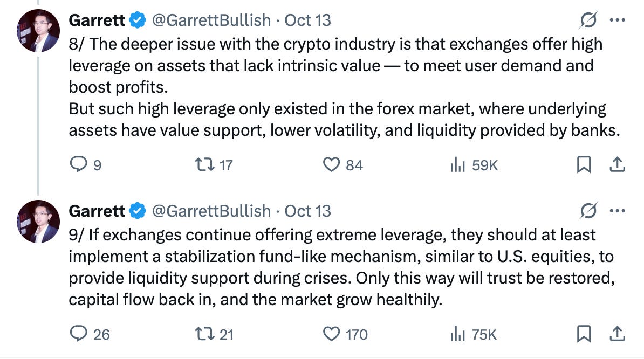Image resolution: width=644 pixels, height=359 pixels.
Task: Repost the 8/ crypto leverage tweet
Action: 214,165
